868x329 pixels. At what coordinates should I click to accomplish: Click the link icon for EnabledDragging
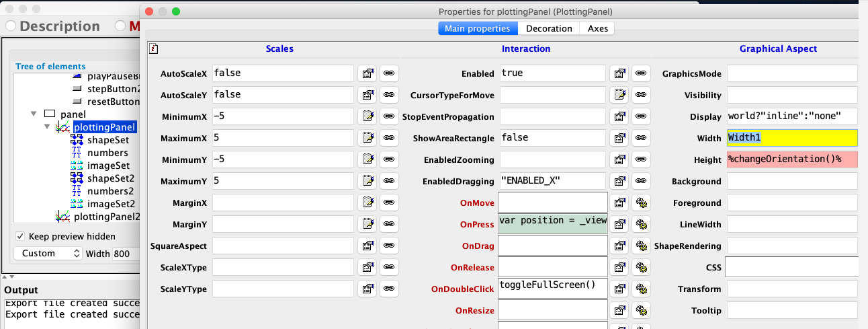pos(641,181)
